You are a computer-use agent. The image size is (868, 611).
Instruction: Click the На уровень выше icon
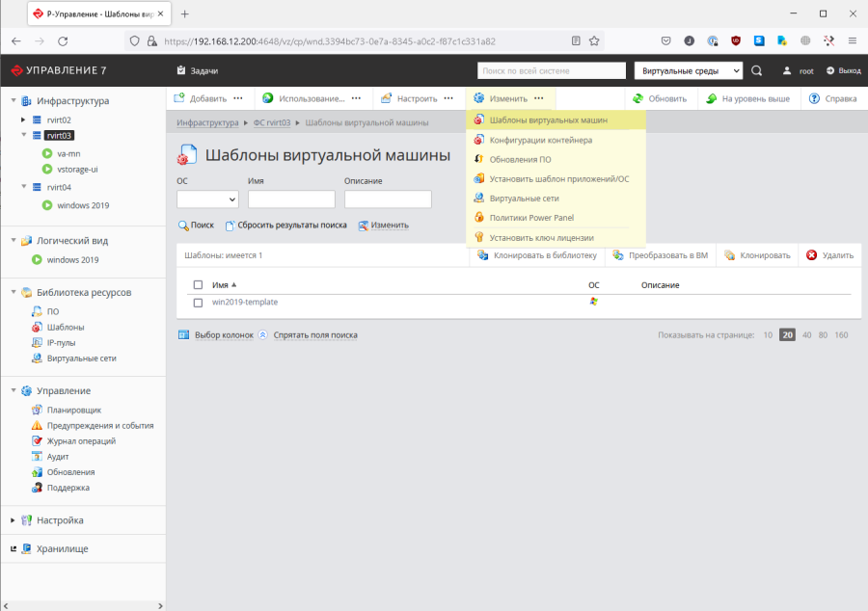tap(711, 98)
